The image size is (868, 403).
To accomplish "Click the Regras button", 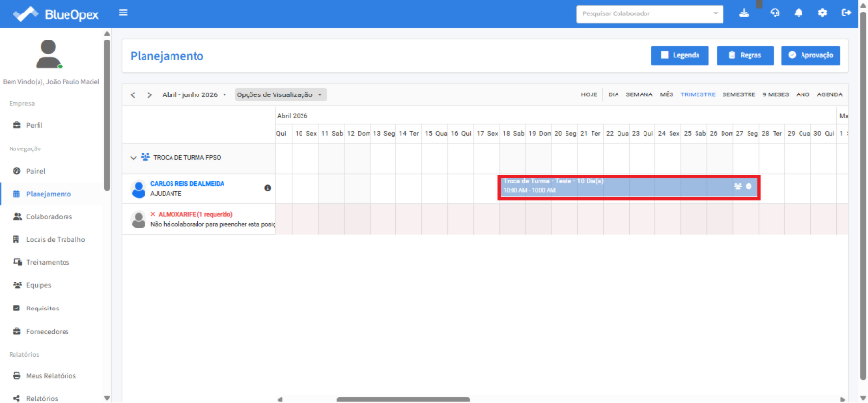I will click(745, 55).
